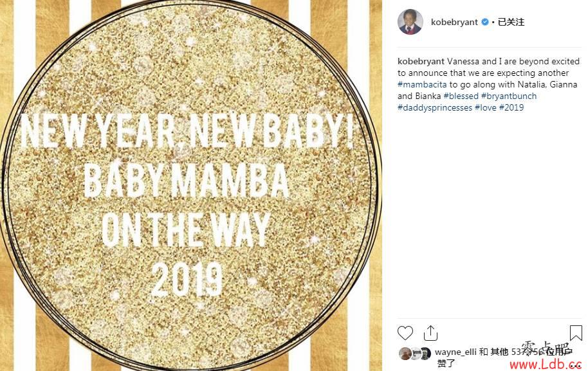This screenshot has height=371, width=588.
Task: Open kobebryant profile picture avatar
Action: [410, 22]
